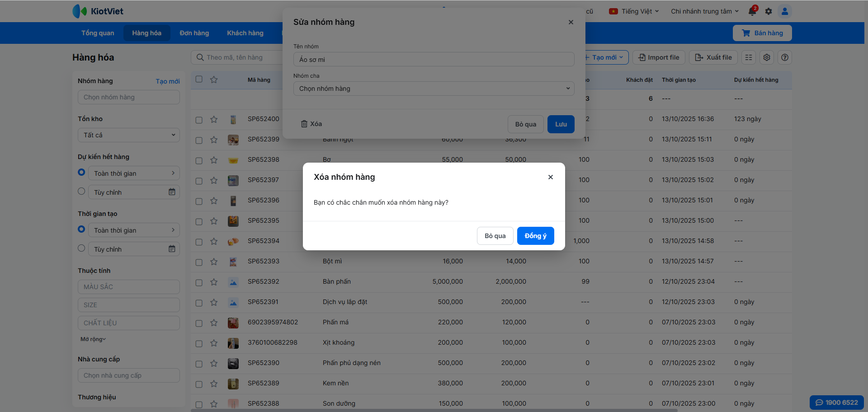This screenshot has width=868, height=412.
Task: Open the notifications bell icon
Action: click(752, 11)
